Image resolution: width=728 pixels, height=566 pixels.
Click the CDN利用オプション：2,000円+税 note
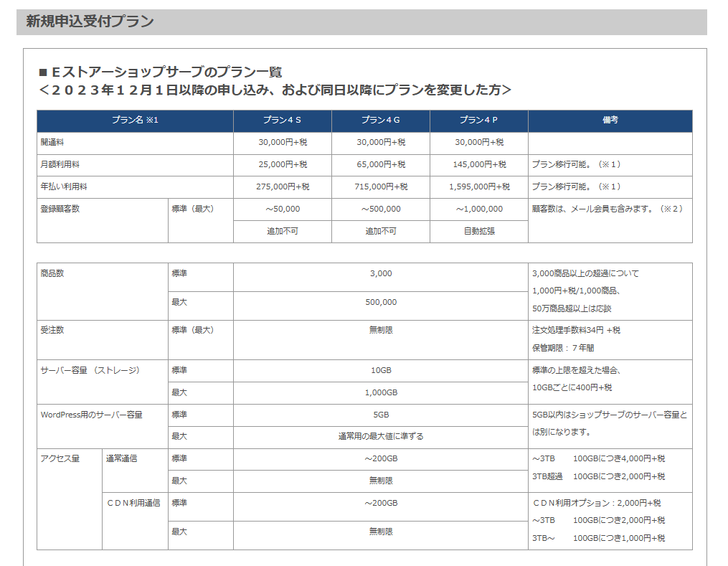pyautogui.click(x=597, y=503)
